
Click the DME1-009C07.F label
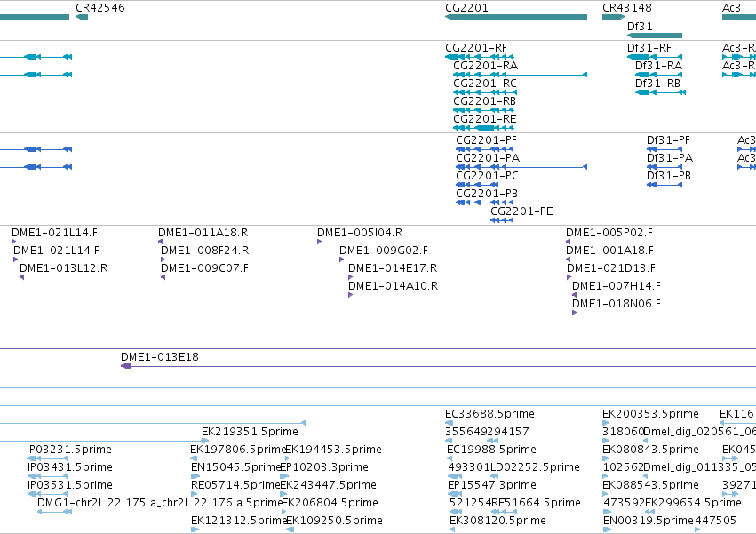tap(205, 268)
